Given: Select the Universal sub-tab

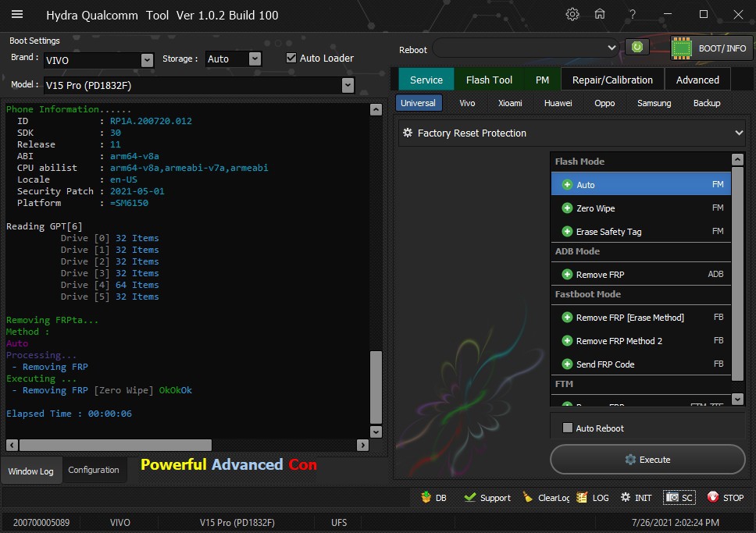Looking at the screenshot, I should (418, 103).
